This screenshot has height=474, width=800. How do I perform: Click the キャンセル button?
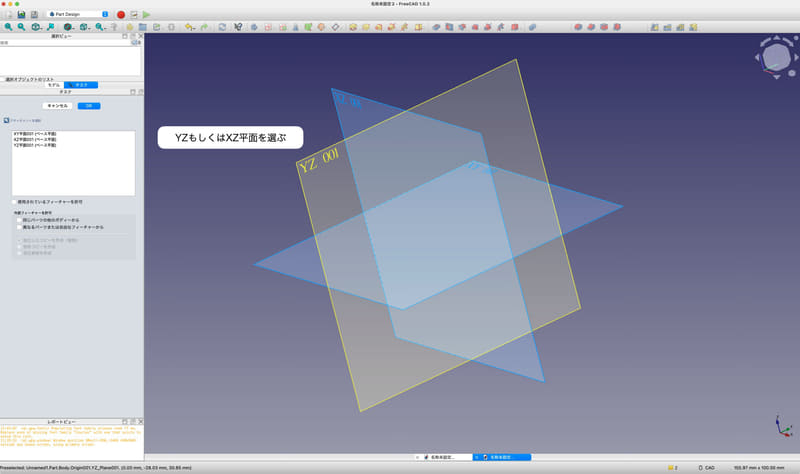pyautogui.click(x=57, y=106)
